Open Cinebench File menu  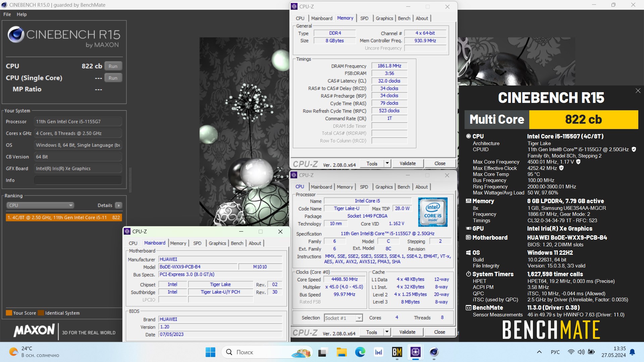[x=7, y=14]
